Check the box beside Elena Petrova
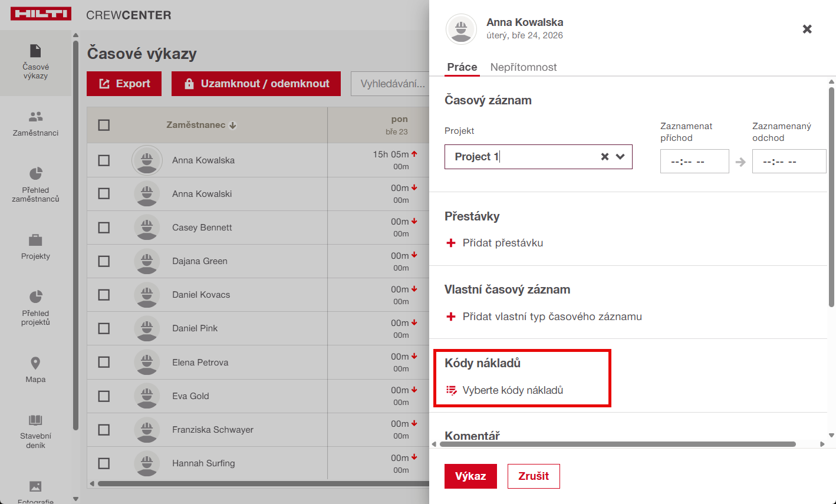The height and width of the screenshot is (504, 836). pos(104,363)
